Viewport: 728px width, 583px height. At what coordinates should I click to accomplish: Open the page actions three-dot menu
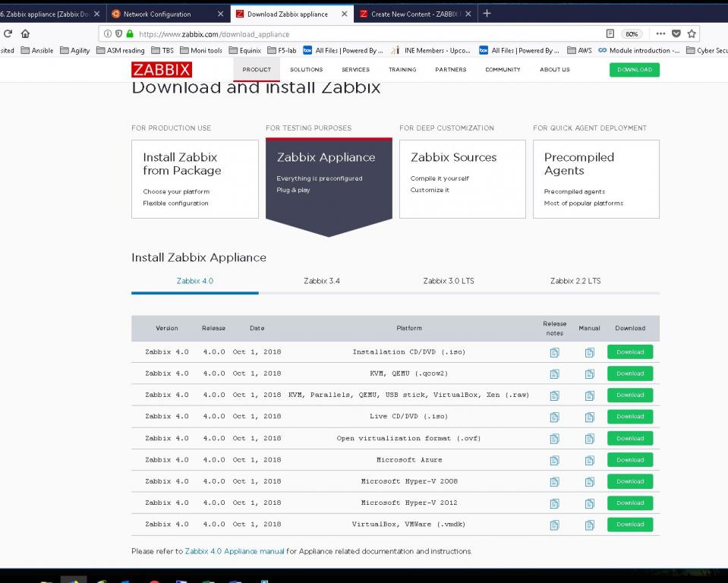pyautogui.click(x=660, y=33)
